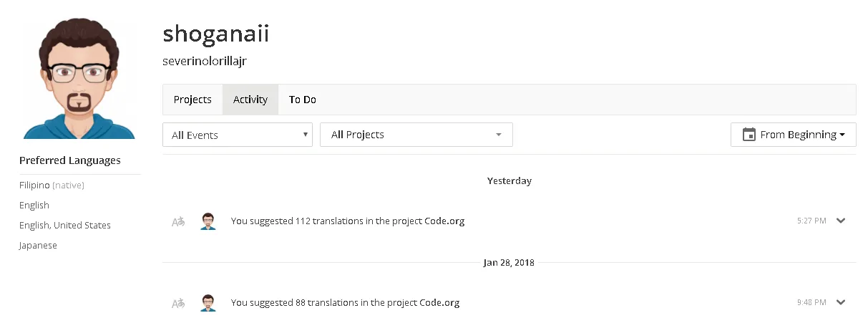Expand the 9:48 PM activity entry chevron
The image size is (868, 318).
[x=841, y=302]
